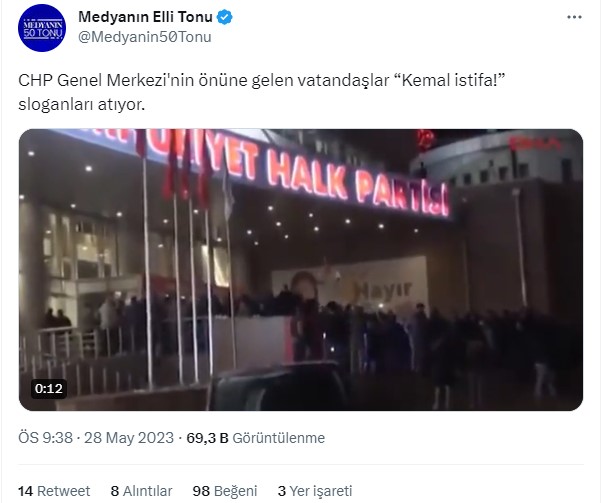The width and height of the screenshot is (603, 503).
Task: Open the Medyanın Elli Tonu display name
Action: pos(145,17)
